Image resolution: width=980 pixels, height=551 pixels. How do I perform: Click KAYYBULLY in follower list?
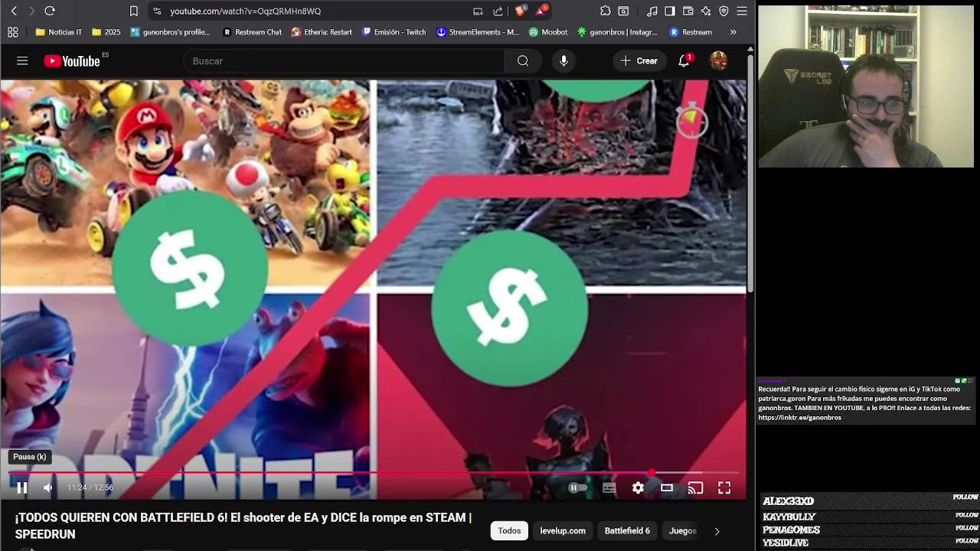click(x=789, y=517)
